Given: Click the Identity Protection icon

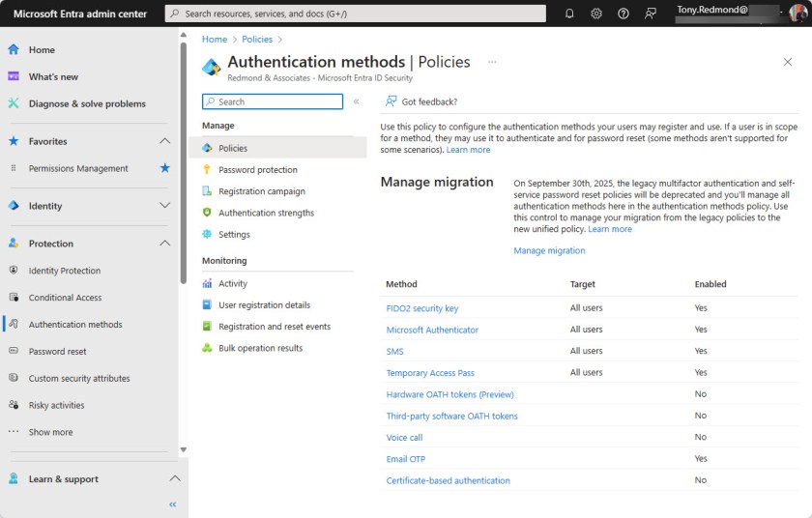Looking at the screenshot, I should (14, 271).
